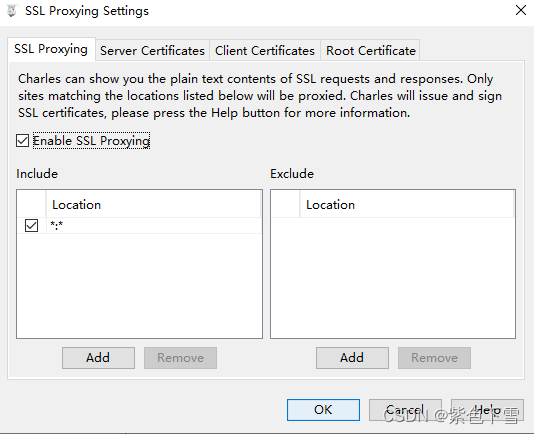
Task: Select the *:* row in Include list
Action: pyautogui.click(x=139, y=226)
